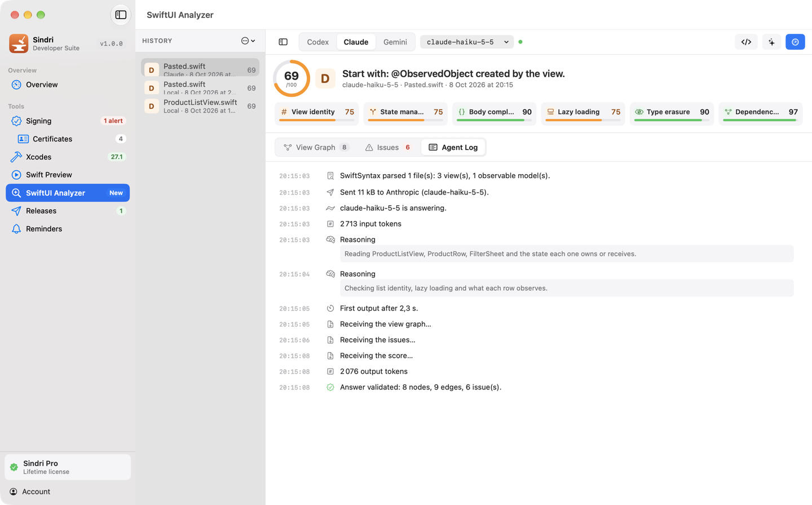The image size is (812, 505).
Task: Click the Body complexity score card
Action: click(495, 113)
